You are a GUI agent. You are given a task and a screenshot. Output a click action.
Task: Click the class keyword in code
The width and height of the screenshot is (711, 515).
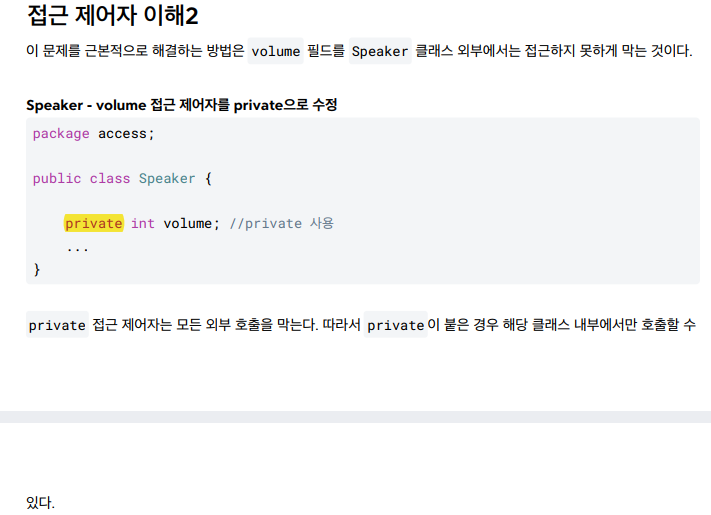(x=110, y=179)
